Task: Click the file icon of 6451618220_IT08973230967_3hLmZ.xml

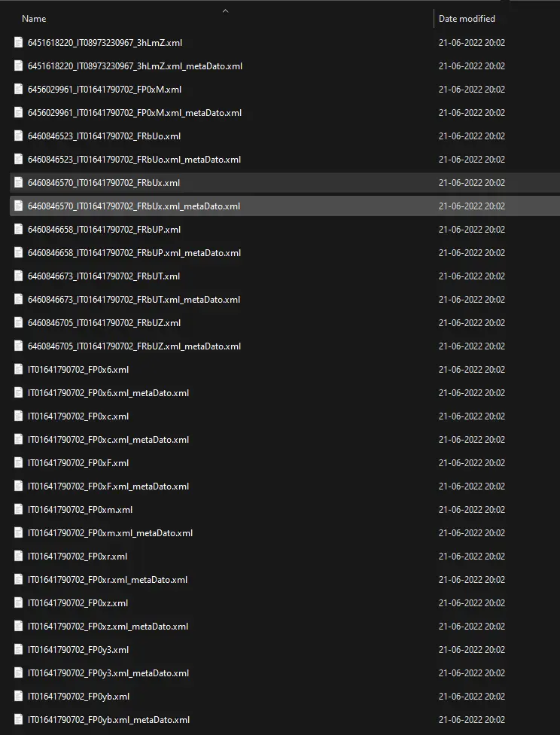Action: [19, 43]
